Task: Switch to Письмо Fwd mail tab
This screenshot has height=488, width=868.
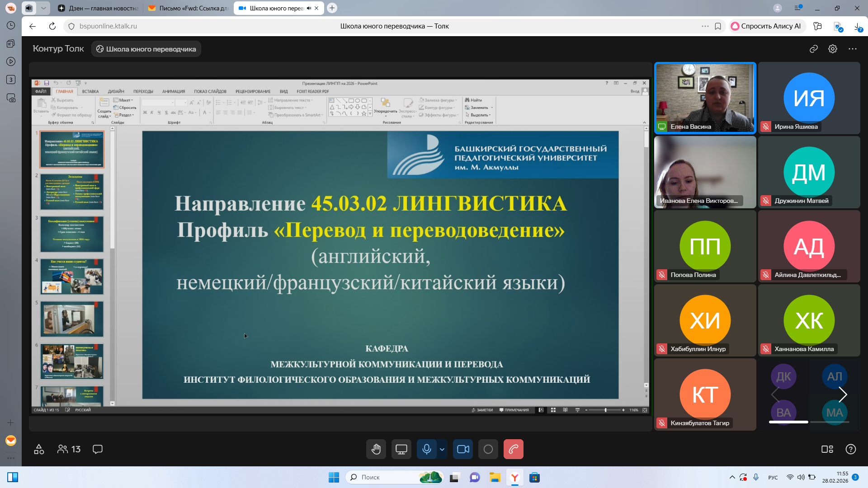Action: [189, 8]
